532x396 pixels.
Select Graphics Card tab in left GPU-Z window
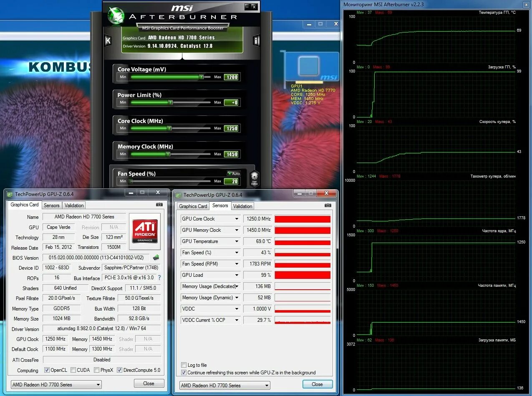[x=25, y=205]
